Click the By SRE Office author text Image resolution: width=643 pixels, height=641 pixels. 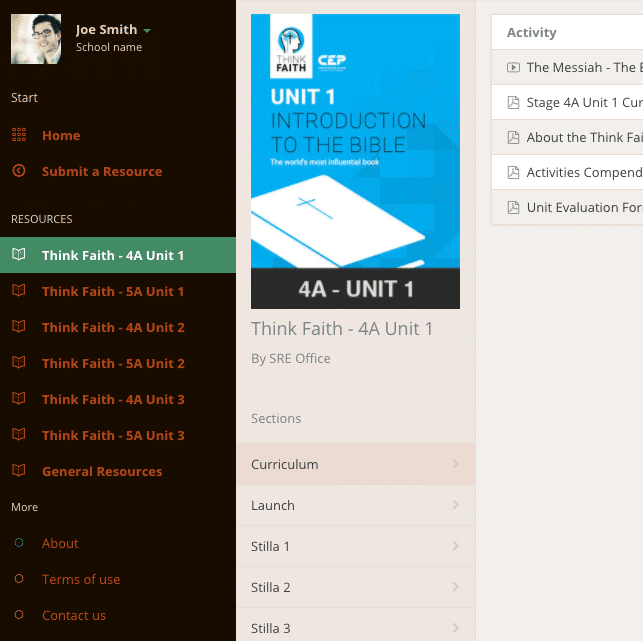pyautogui.click(x=291, y=358)
